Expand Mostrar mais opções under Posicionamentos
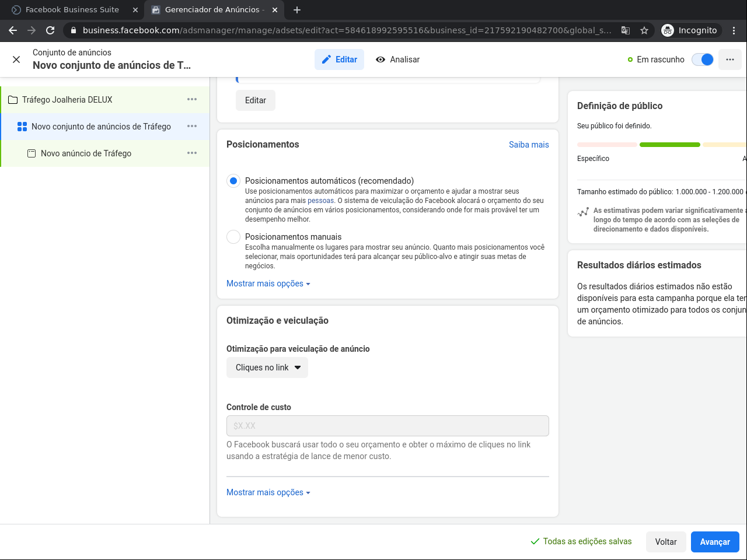Viewport: 747px width, 560px height. tap(268, 283)
